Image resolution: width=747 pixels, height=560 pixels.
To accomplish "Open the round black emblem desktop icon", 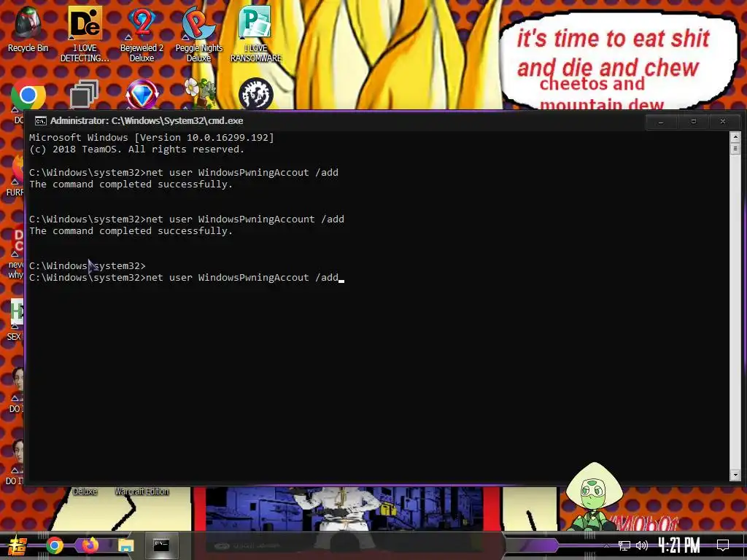I will point(256,94).
